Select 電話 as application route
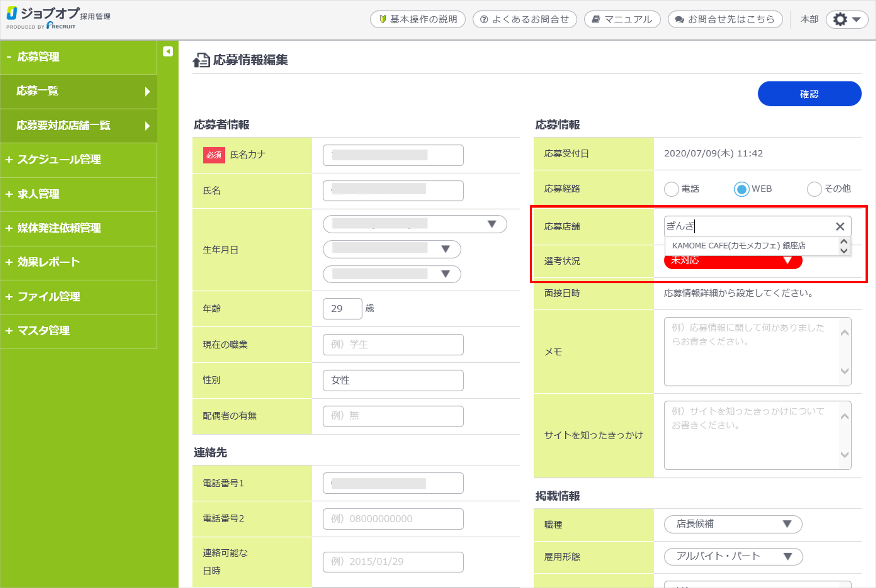 671,189
